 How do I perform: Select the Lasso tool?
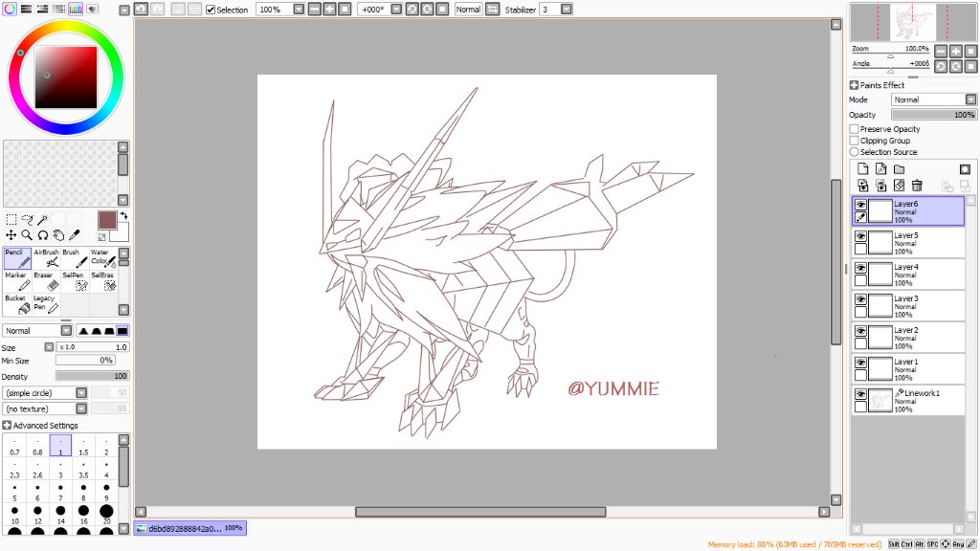[27, 219]
